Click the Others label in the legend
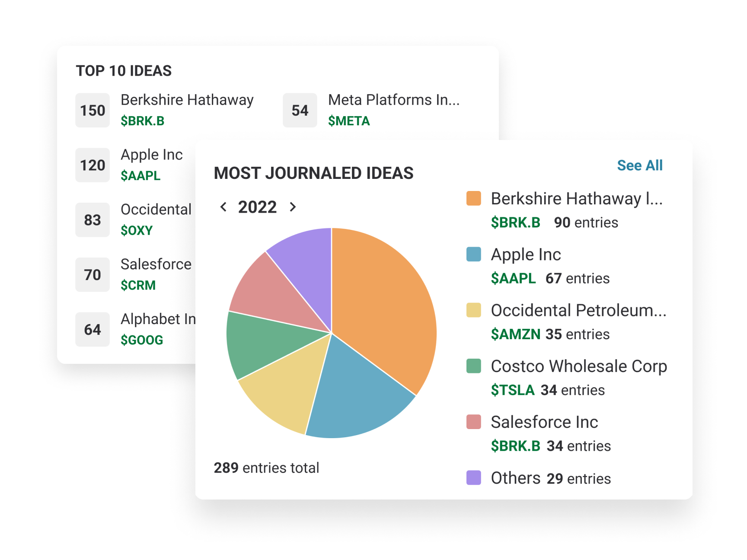Image resolution: width=747 pixels, height=560 pixels. 516,478
